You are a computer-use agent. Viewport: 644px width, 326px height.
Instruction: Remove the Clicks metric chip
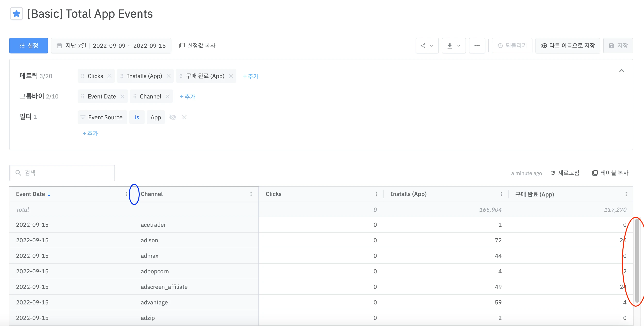tap(110, 76)
